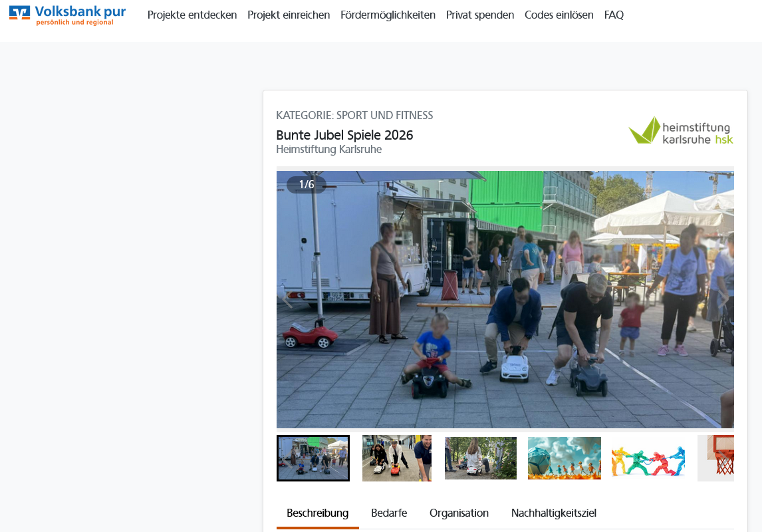Open the Codes einlösen page
This screenshot has width=762, height=532.
[559, 15]
